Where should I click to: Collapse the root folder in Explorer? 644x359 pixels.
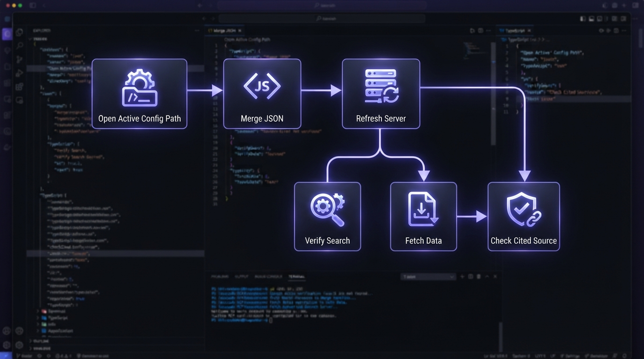30,39
